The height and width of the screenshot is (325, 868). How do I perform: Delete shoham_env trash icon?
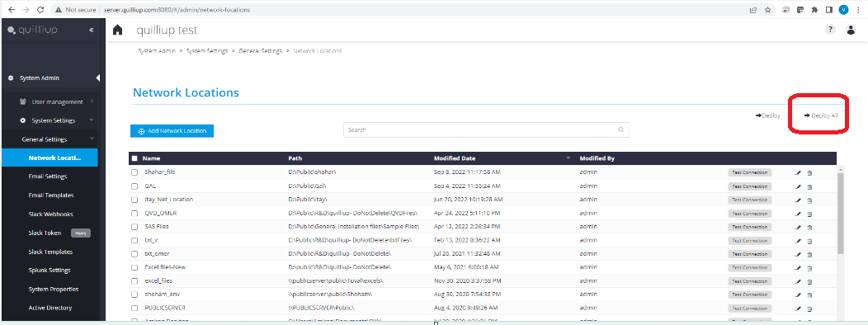click(x=809, y=295)
